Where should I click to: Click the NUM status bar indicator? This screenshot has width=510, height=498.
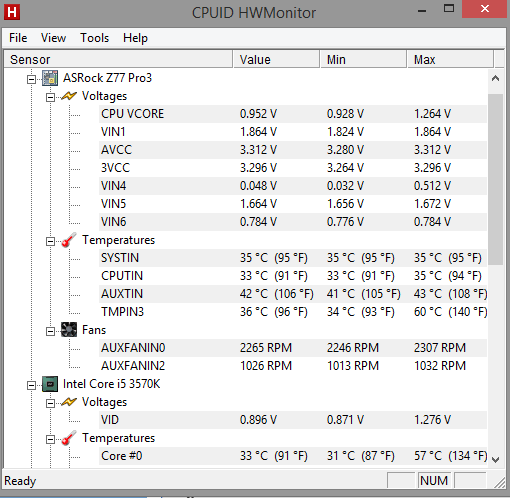pos(434,481)
